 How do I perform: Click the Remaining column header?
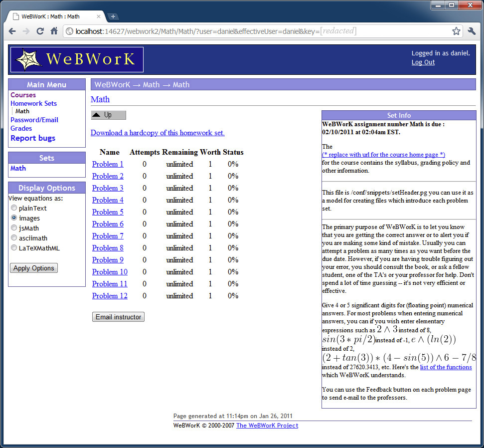[179, 152]
